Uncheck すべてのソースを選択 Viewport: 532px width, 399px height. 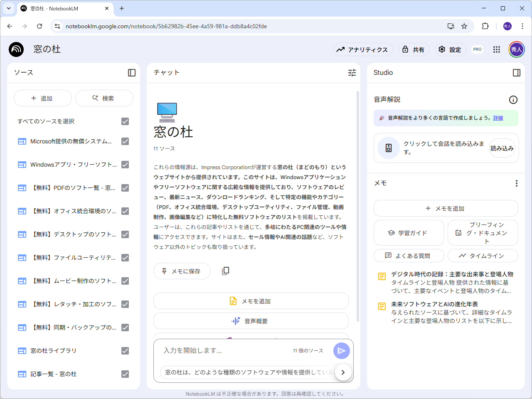125,121
